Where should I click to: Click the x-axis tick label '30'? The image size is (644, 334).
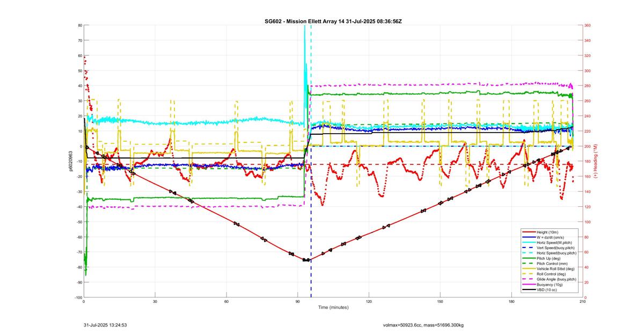(x=155, y=301)
